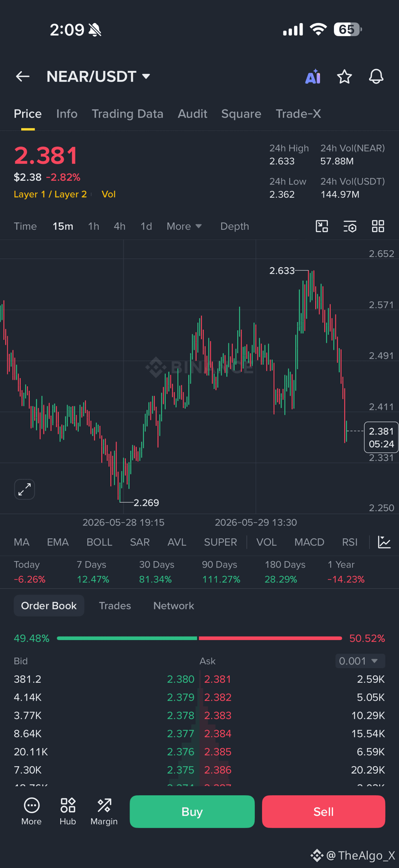Screen dimensions: 399x868
Task: Open the Margin trading icon
Action: (x=104, y=811)
